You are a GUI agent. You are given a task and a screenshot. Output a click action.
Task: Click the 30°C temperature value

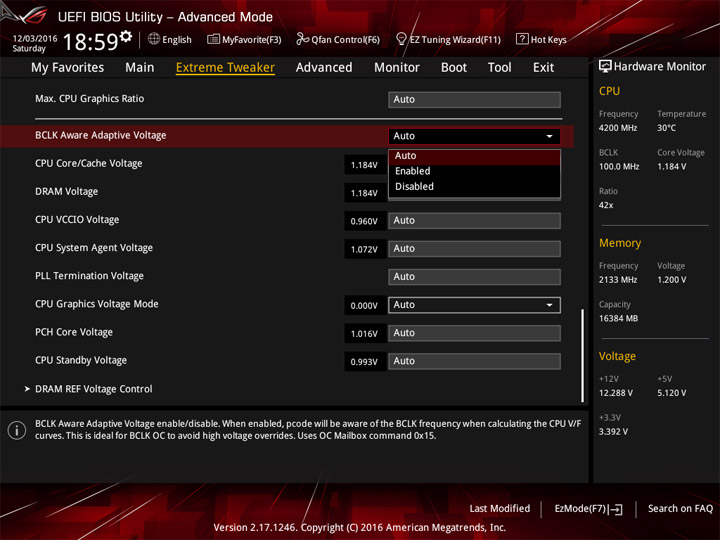pyautogui.click(x=666, y=128)
